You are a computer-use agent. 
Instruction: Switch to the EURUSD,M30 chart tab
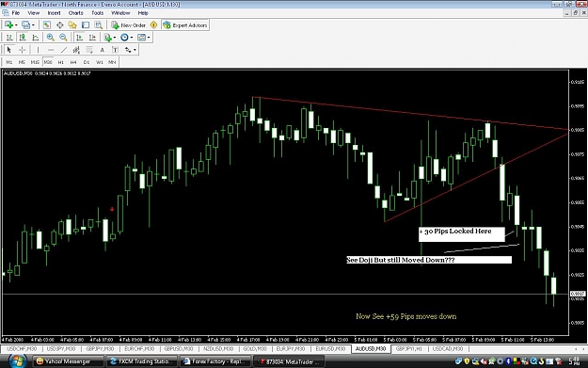pos(330,349)
